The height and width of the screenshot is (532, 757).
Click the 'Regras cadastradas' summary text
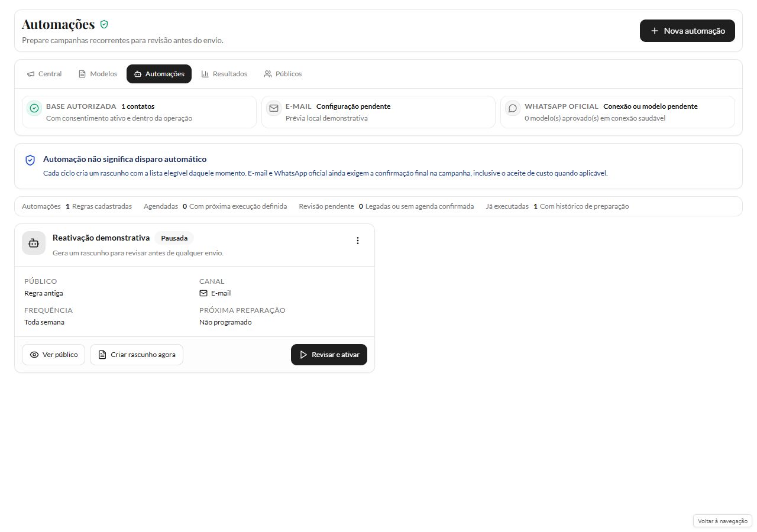(102, 206)
